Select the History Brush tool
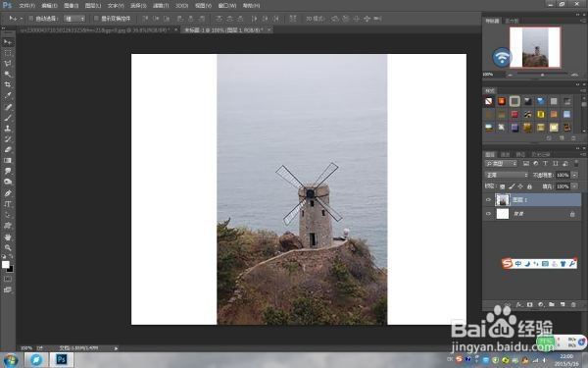 pyautogui.click(x=8, y=139)
